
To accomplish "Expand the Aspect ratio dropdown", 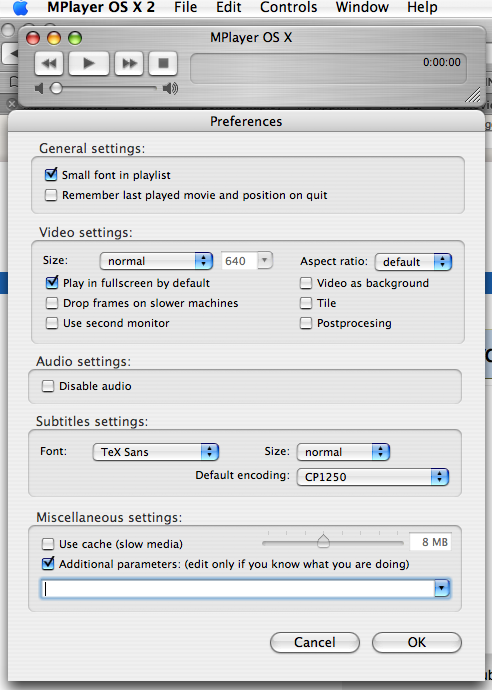I will (413, 262).
